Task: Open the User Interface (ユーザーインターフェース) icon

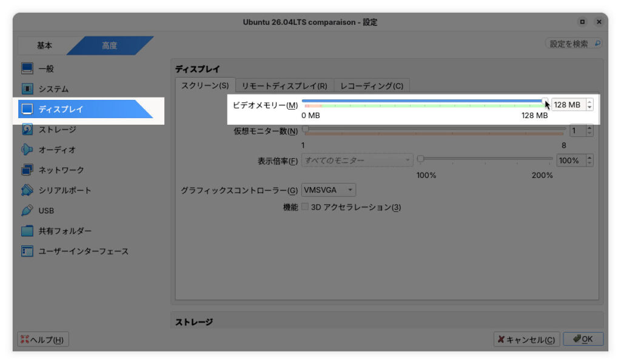Action: tap(27, 251)
